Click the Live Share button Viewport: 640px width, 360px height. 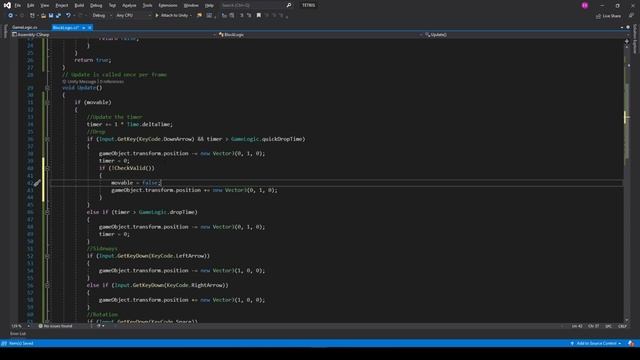[608, 16]
